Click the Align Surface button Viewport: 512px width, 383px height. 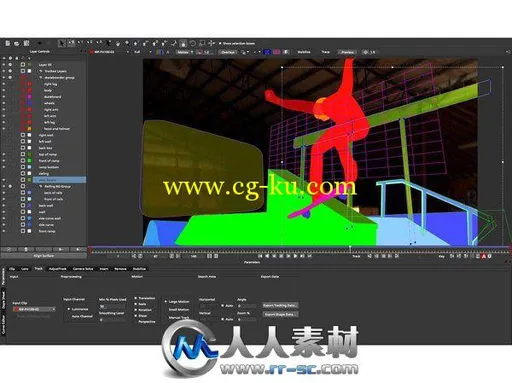(43, 256)
